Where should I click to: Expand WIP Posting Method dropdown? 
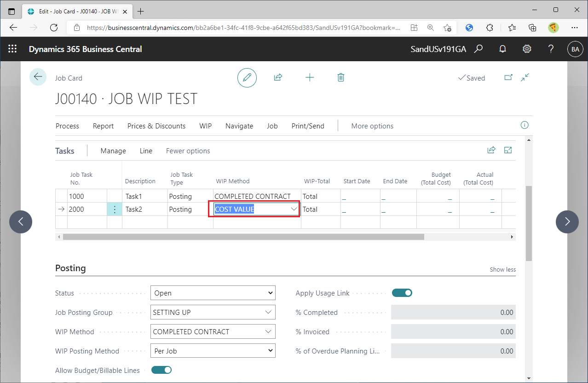tap(213, 351)
